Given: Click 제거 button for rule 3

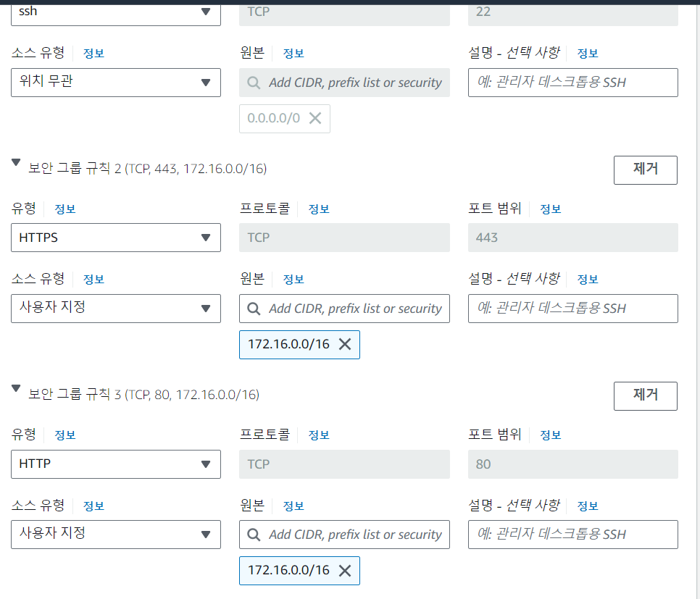Looking at the screenshot, I should point(645,395).
